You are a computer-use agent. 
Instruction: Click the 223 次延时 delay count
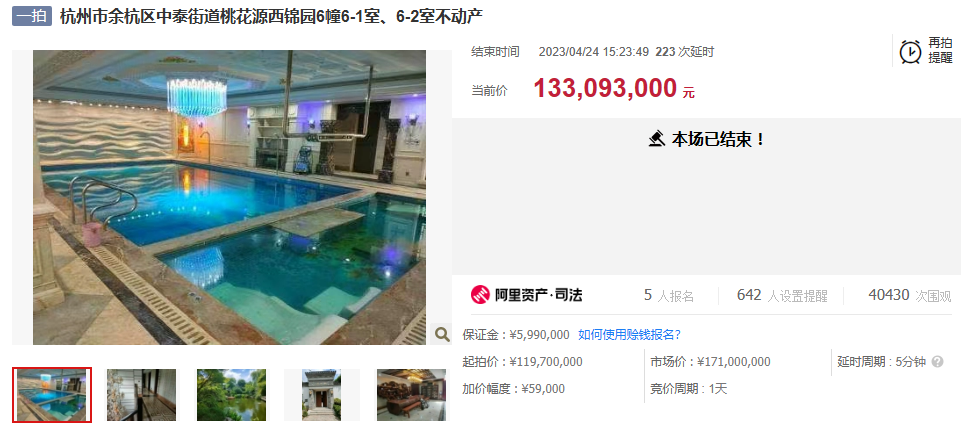(685, 52)
